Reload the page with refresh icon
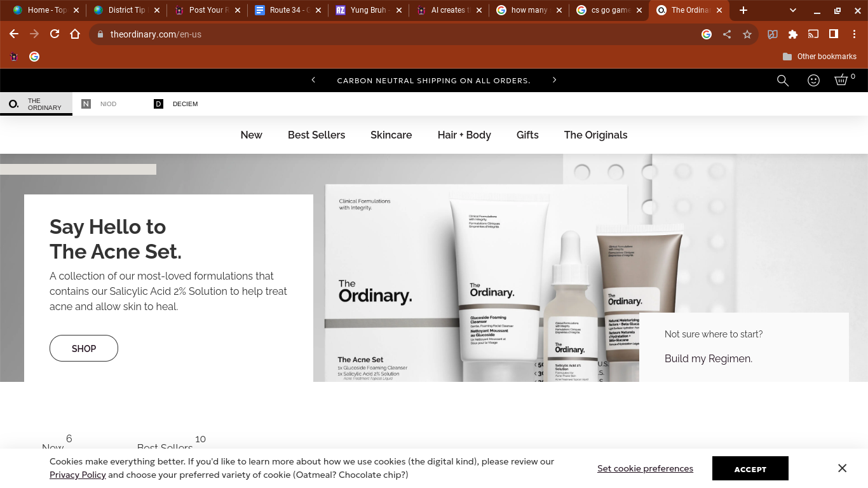The width and height of the screenshot is (868, 488). [55, 34]
